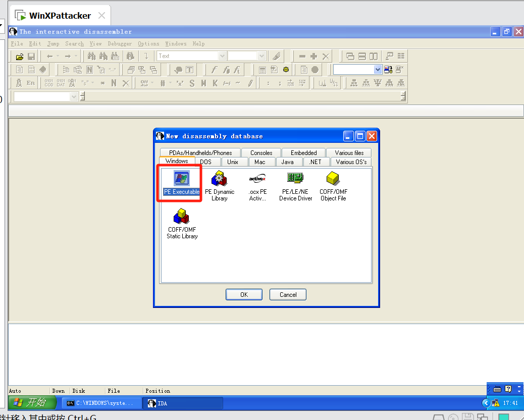Viewport: 524px width, 420px height.
Task: Click the large N rename icon
Action: point(114,83)
